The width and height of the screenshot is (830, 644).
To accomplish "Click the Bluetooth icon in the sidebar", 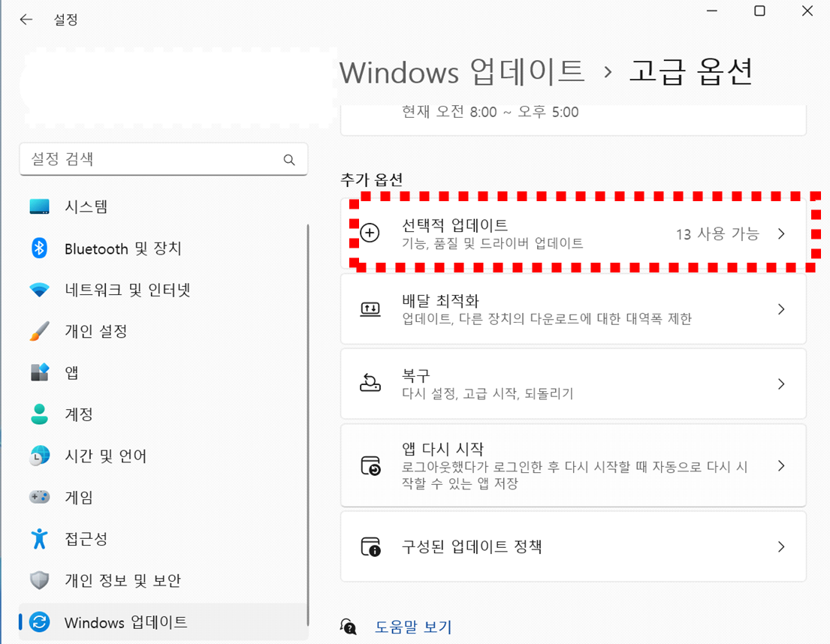I will pyautogui.click(x=40, y=248).
